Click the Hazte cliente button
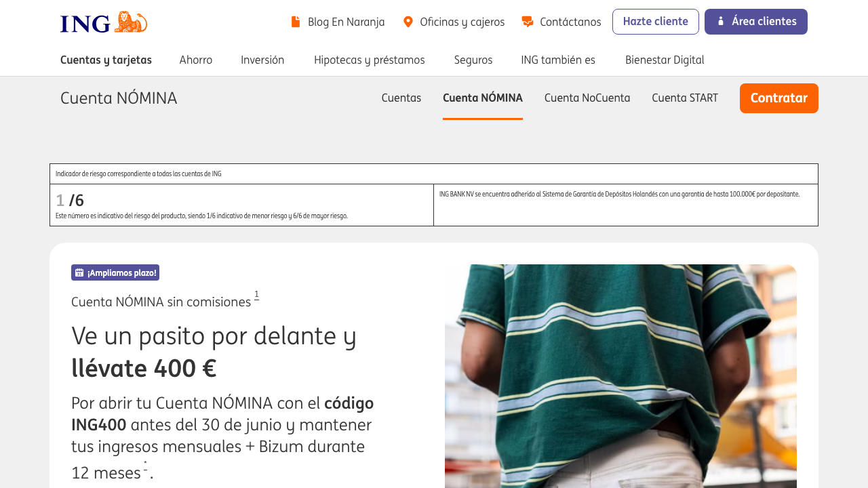The image size is (868, 488). coord(656,22)
